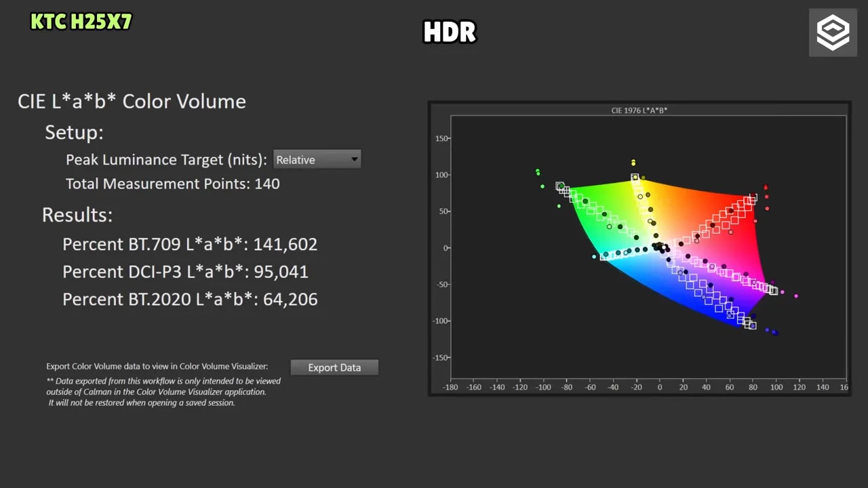The width and height of the screenshot is (868, 488).
Task: Click the 'Results:' section label
Action: pyautogui.click(x=77, y=215)
